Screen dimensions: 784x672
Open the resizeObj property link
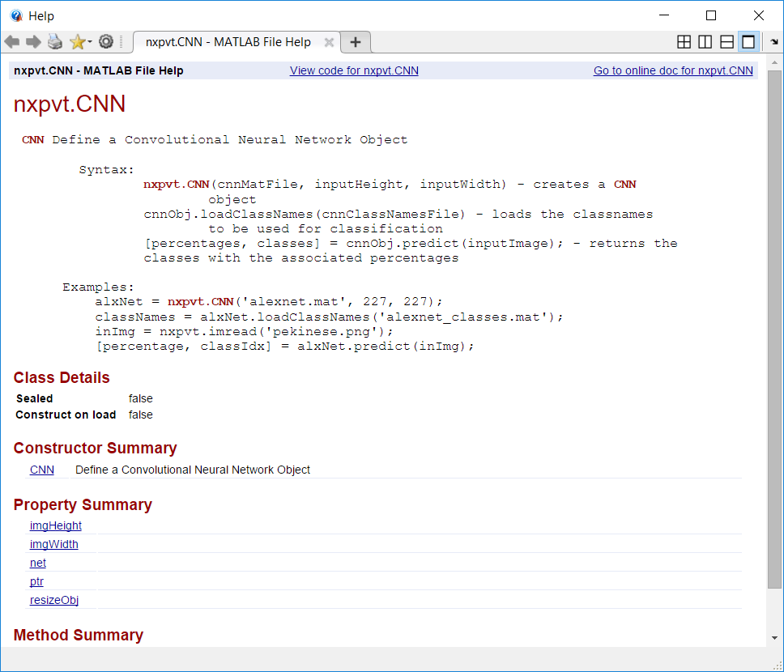coord(54,600)
